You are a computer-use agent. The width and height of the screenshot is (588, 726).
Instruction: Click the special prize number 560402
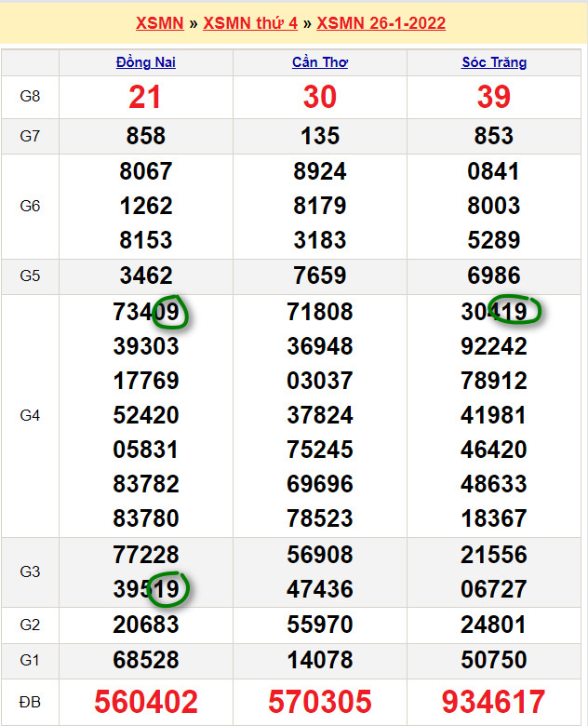click(146, 701)
